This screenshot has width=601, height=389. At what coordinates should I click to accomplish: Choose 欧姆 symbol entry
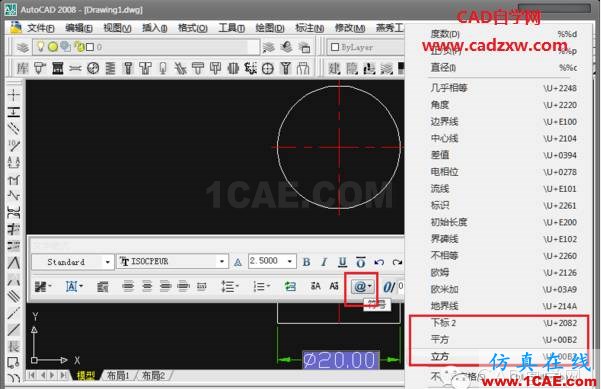503,272
